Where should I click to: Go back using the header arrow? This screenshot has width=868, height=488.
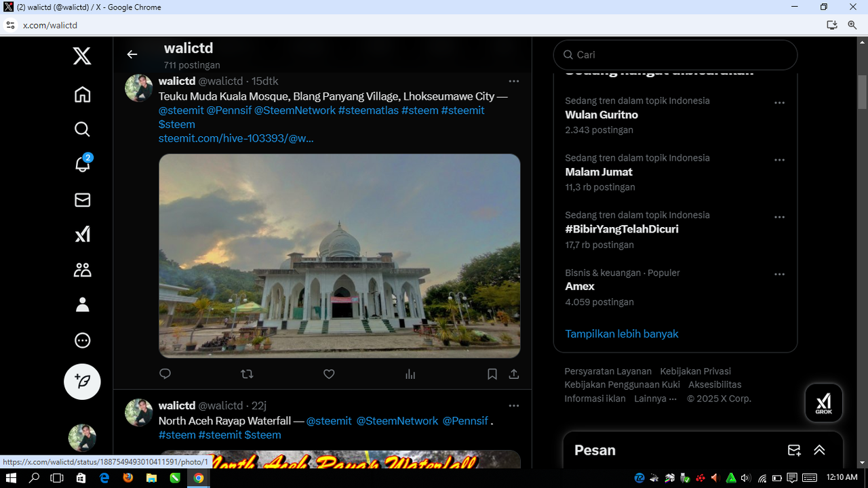(132, 54)
